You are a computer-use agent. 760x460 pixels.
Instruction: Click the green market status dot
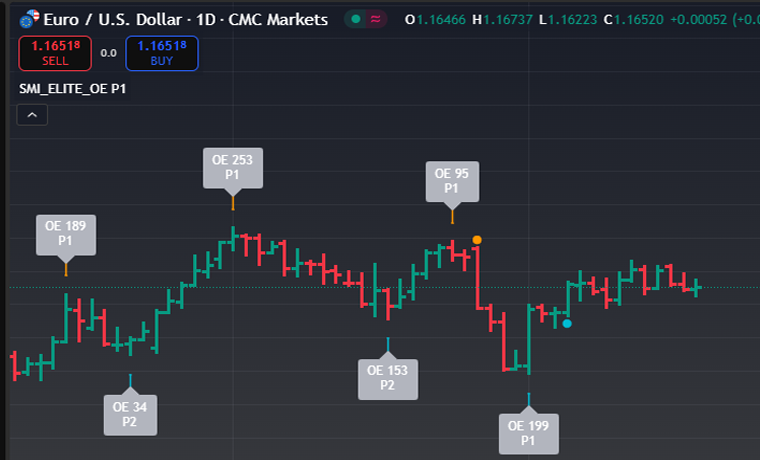click(355, 18)
